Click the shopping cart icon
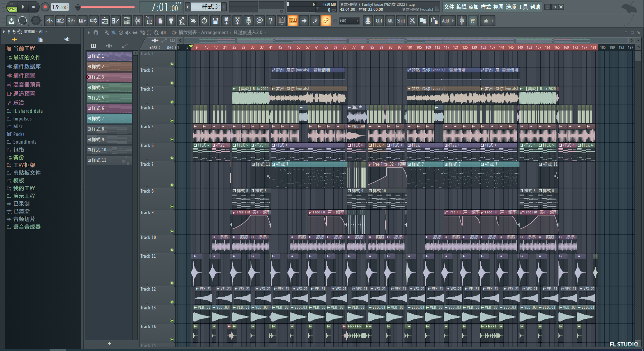This screenshot has width=644, height=351. click(473, 21)
